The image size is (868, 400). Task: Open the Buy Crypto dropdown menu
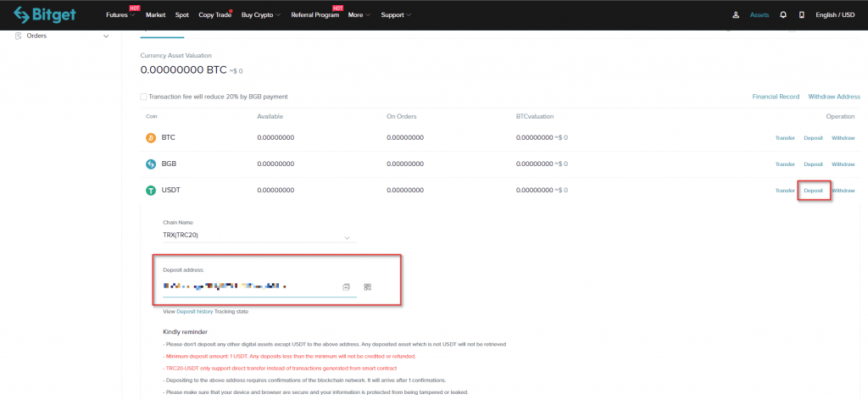pos(261,15)
